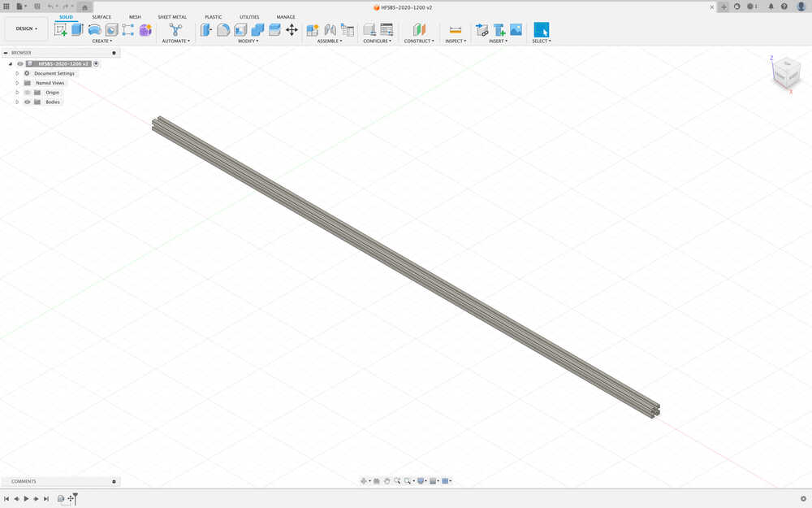812x508 pixels.
Task: Collapse the root component node
Action: click(11, 63)
